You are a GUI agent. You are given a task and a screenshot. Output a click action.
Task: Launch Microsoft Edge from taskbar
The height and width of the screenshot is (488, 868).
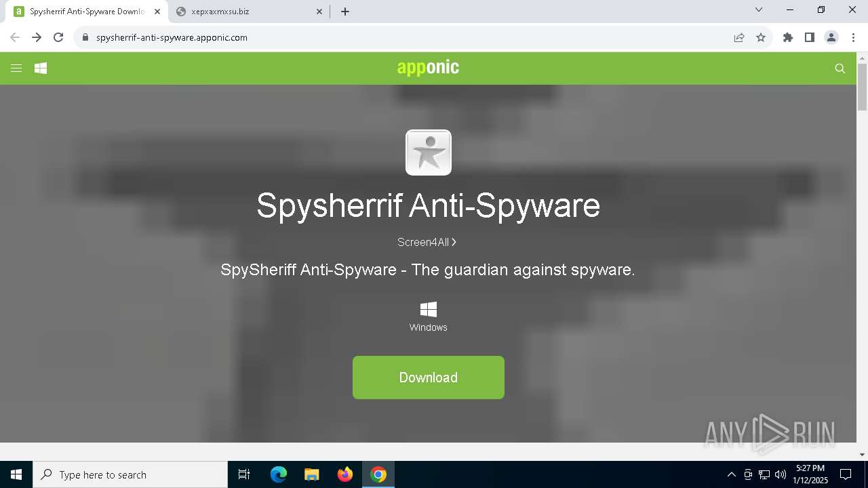[279, 474]
